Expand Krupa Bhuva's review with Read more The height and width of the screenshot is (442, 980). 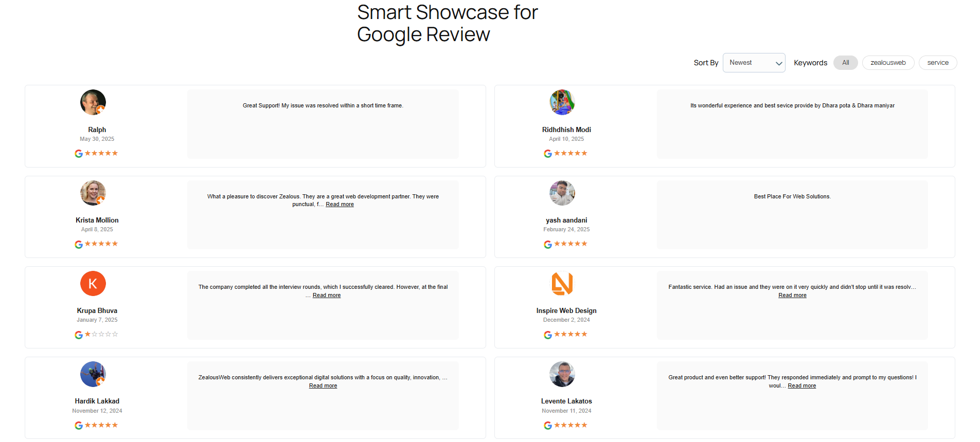(327, 296)
